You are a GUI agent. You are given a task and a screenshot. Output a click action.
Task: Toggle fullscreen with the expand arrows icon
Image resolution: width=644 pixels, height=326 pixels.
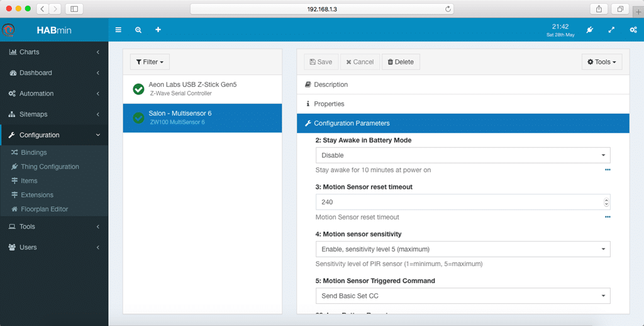coord(611,30)
